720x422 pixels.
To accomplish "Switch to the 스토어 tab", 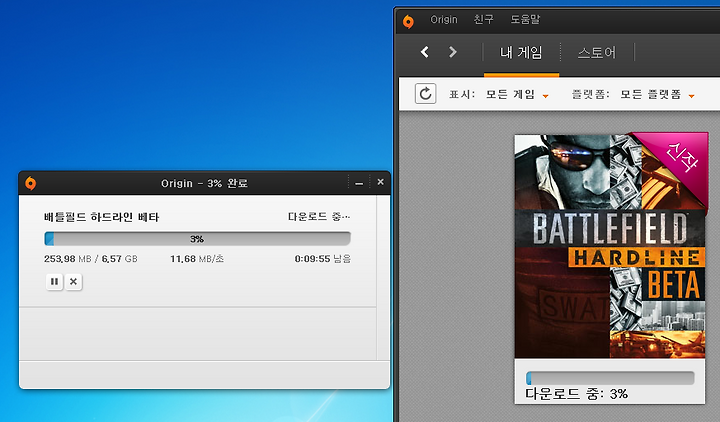I will [x=597, y=52].
